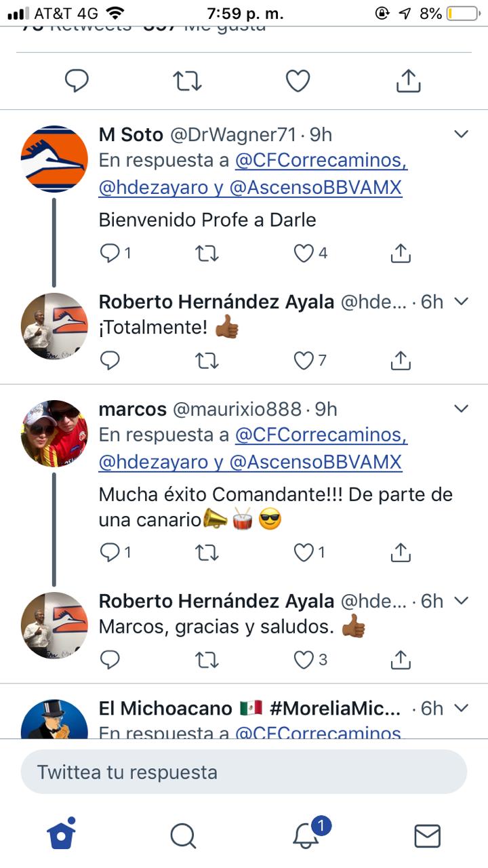This screenshot has width=488, height=868.
Task: Like M Soto's tweet with 4 likes
Action: [x=303, y=253]
